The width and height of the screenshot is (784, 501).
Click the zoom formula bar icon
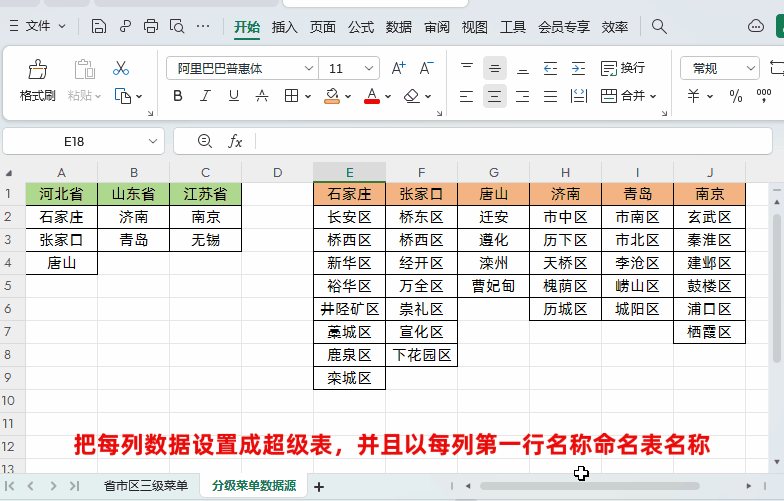(204, 142)
